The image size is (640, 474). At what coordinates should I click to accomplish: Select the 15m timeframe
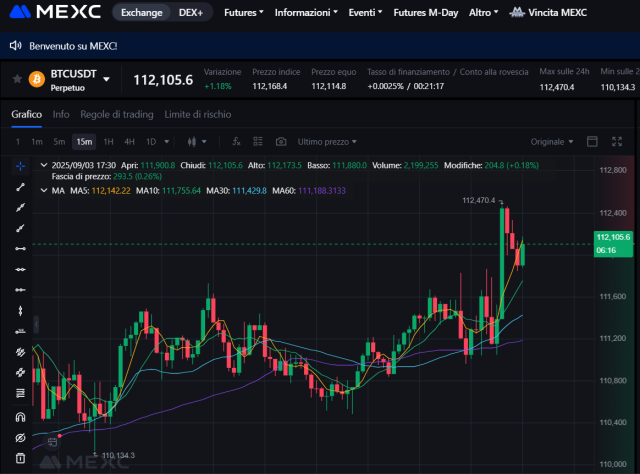point(84,141)
